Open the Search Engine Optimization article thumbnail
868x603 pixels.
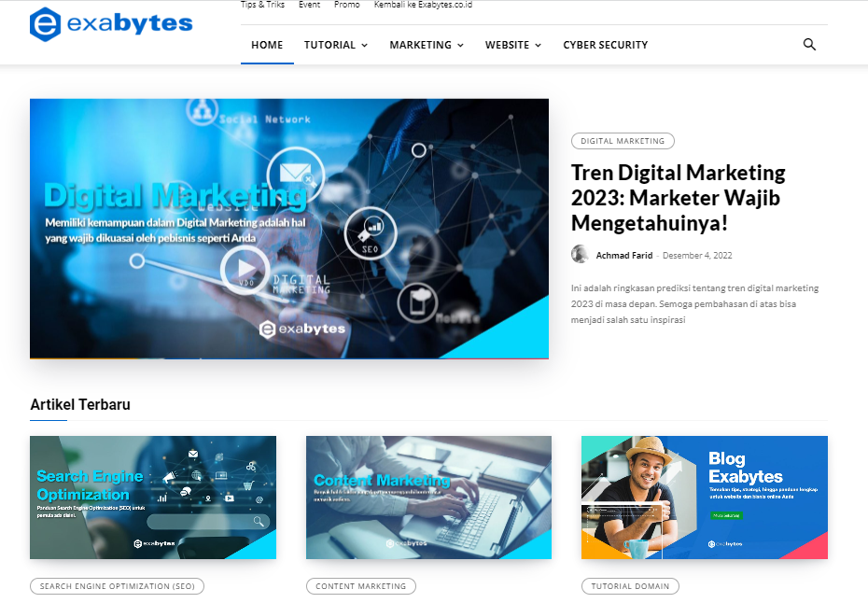(153, 498)
